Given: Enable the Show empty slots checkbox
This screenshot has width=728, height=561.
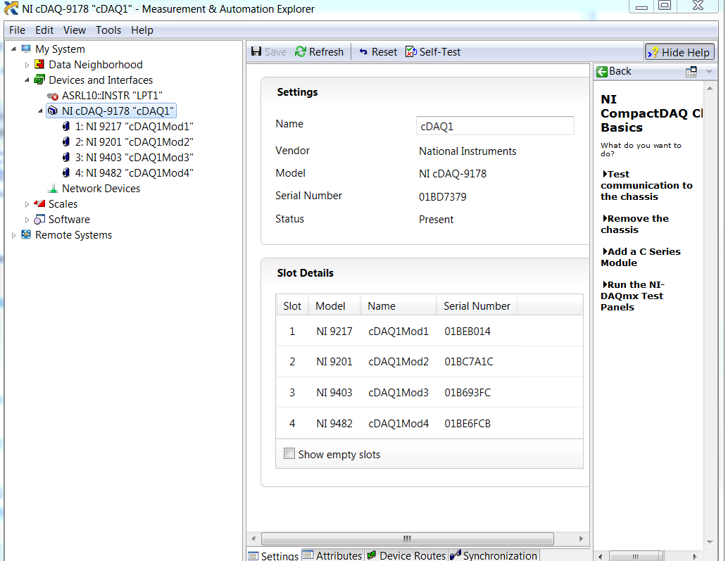Looking at the screenshot, I should point(289,453).
